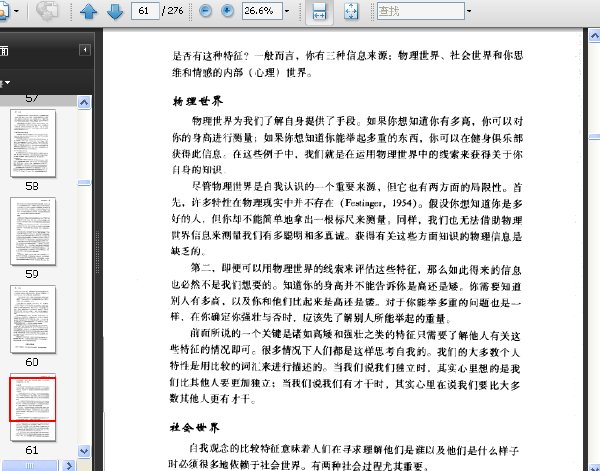The image size is (600, 471).
Task: Click the thumbnail label 61
Action: (x=32, y=450)
